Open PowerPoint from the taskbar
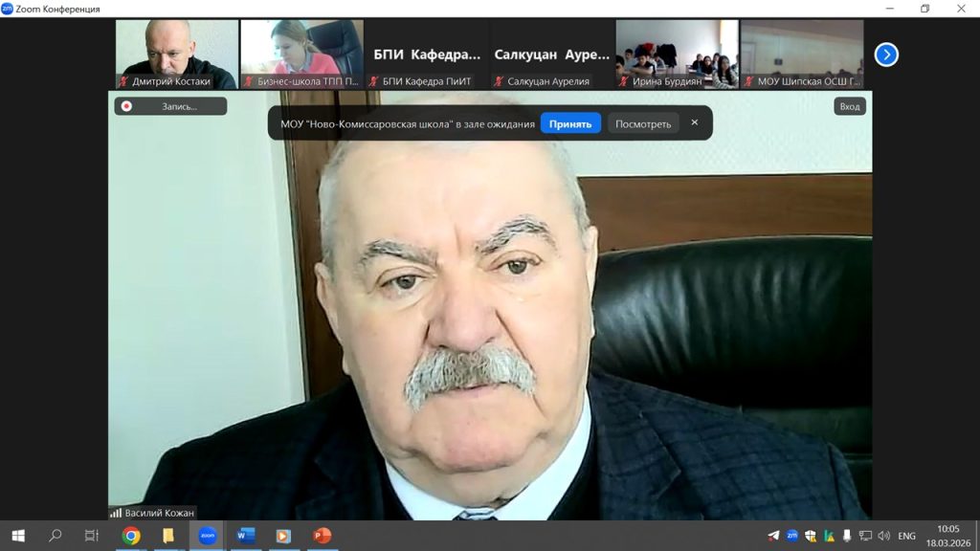The image size is (980, 551). (322, 536)
